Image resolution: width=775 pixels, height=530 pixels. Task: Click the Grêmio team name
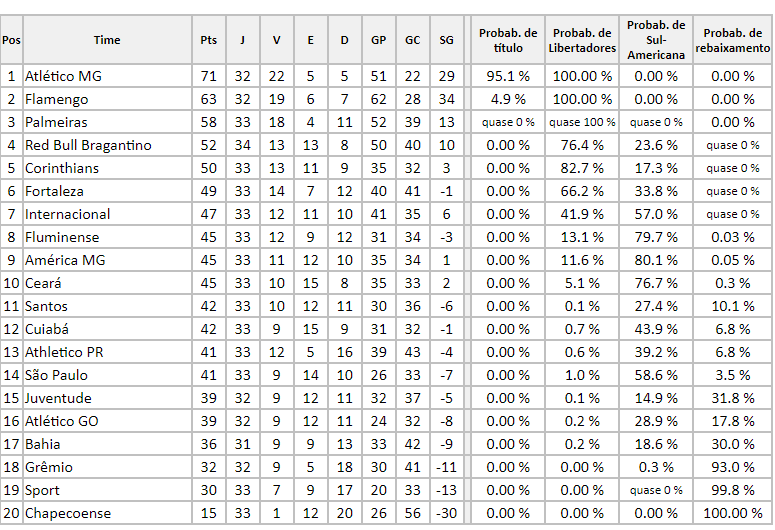point(49,467)
